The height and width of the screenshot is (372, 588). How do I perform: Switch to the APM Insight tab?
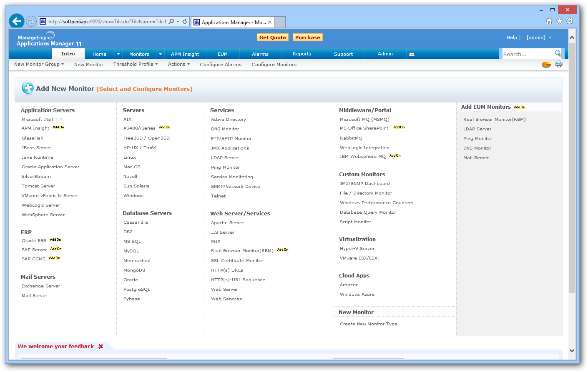pyautogui.click(x=185, y=54)
